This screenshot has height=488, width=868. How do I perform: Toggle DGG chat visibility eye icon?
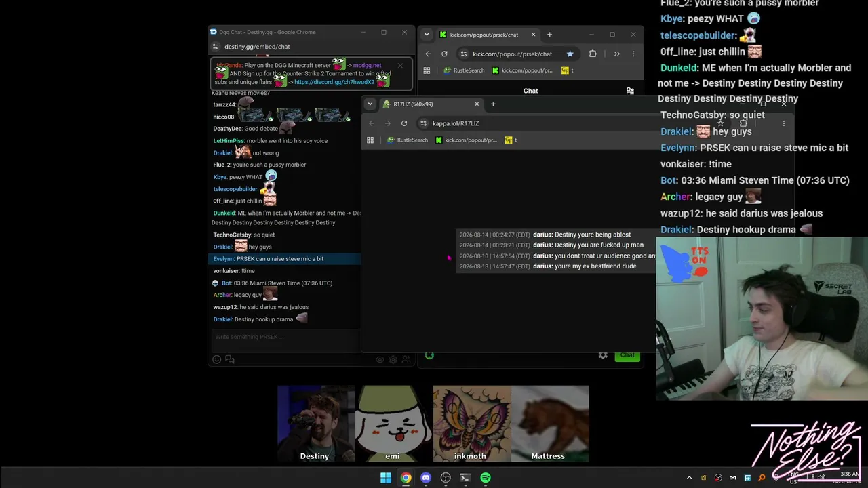tap(380, 360)
